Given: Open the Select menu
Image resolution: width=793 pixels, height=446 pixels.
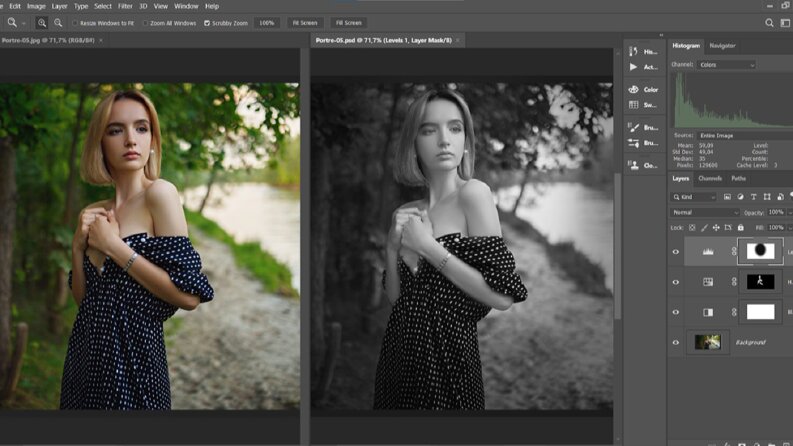Looking at the screenshot, I should coord(103,6).
